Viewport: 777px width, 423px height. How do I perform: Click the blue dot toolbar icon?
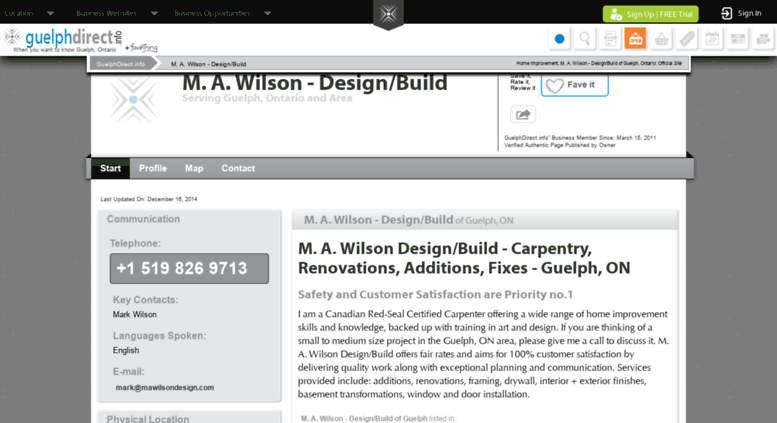(559, 39)
